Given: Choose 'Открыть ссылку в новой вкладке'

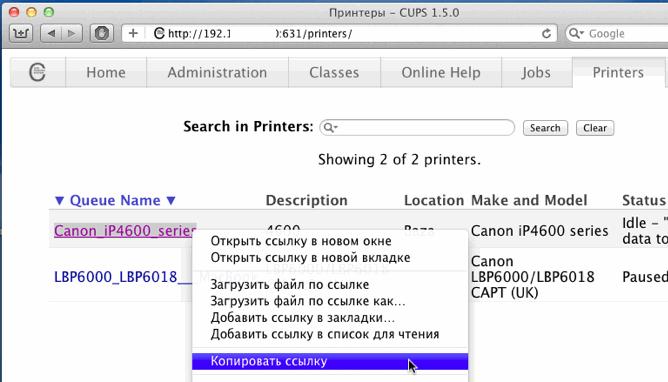Looking at the screenshot, I should click(x=330, y=258).
